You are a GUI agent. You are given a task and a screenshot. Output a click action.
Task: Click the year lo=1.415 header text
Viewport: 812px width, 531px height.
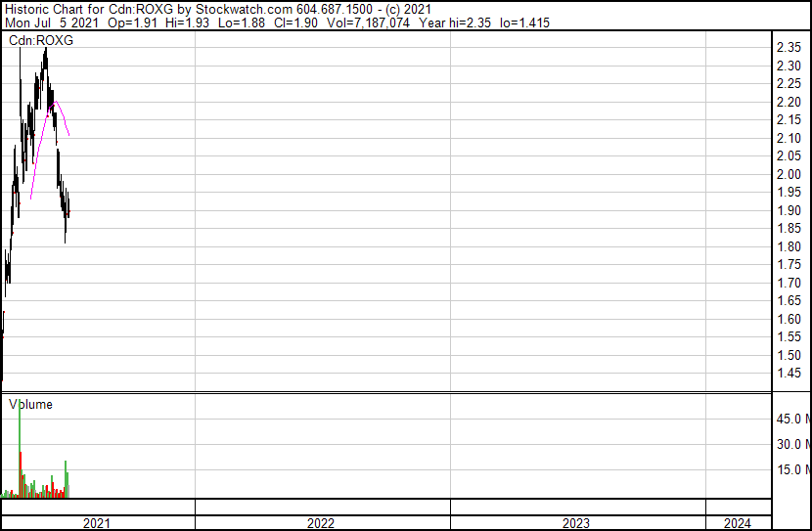point(524,22)
